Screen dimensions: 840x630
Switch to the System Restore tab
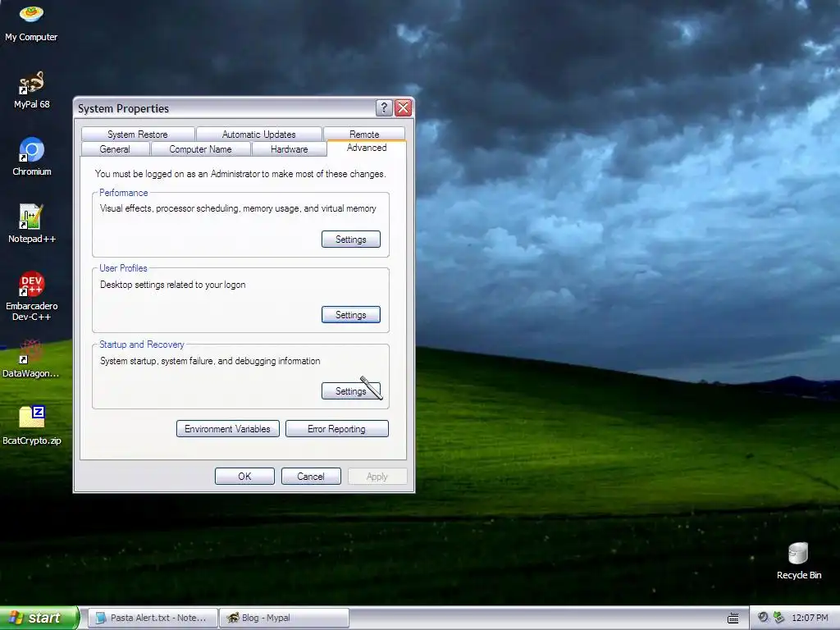pyautogui.click(x=138, y=134)
